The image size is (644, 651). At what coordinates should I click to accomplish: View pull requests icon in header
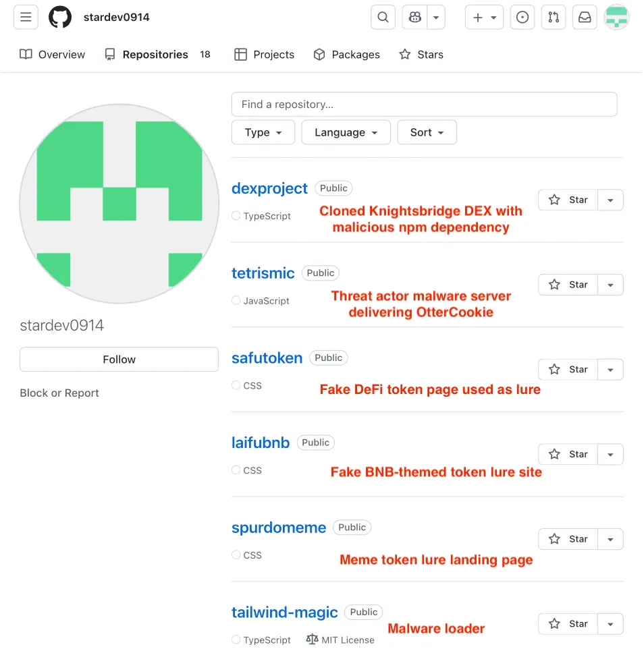coord(554,18)
